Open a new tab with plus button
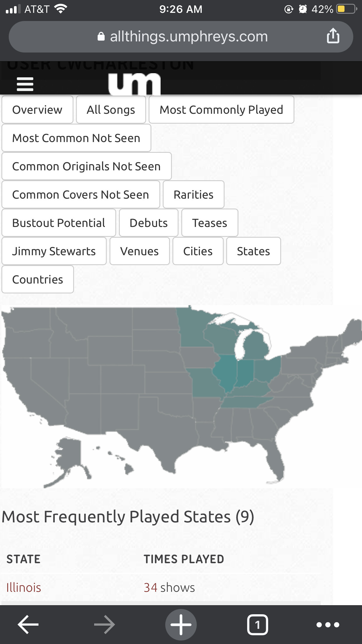Image resolution: width=362 pixels, height=644 pixels. 181,624
